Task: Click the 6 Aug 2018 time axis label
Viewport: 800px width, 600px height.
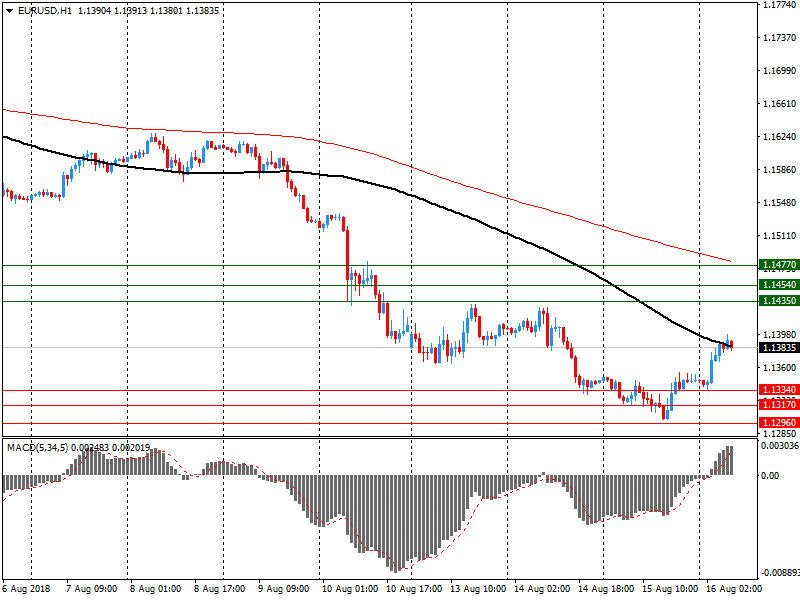Action: (x=27, y=589)
